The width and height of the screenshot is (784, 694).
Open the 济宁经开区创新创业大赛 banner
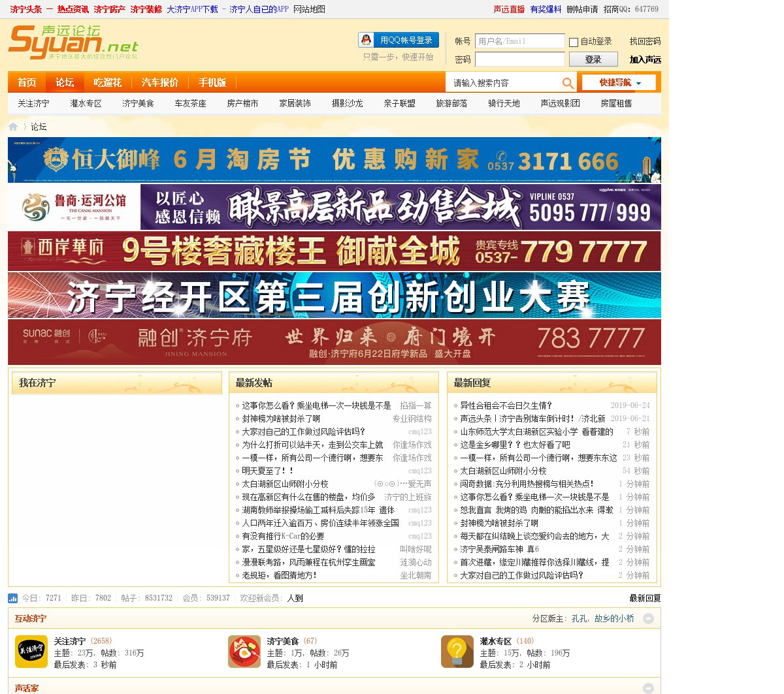[335, 295]
